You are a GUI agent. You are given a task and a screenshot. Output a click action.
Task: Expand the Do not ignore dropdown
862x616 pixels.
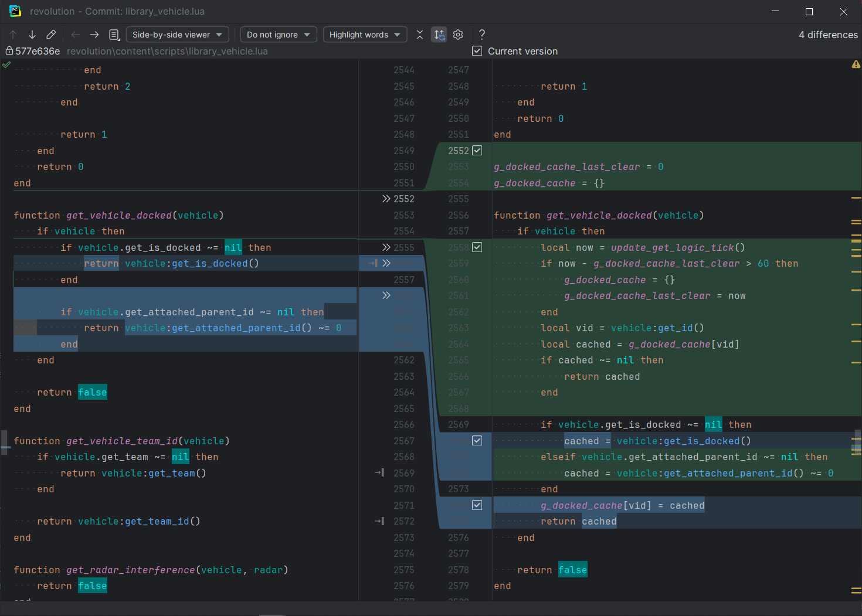(x=279, y=35)
